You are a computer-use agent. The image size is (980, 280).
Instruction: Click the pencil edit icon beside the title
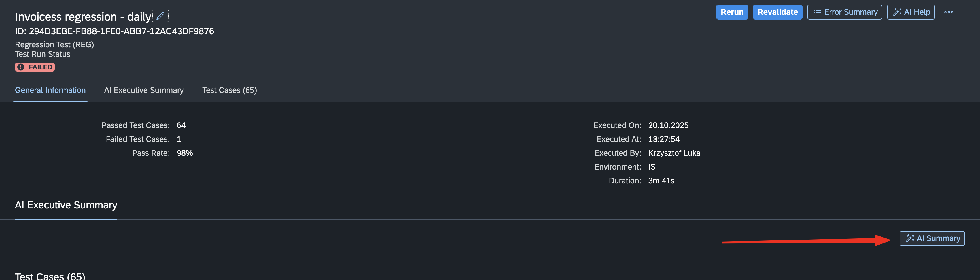pos(160,16)
